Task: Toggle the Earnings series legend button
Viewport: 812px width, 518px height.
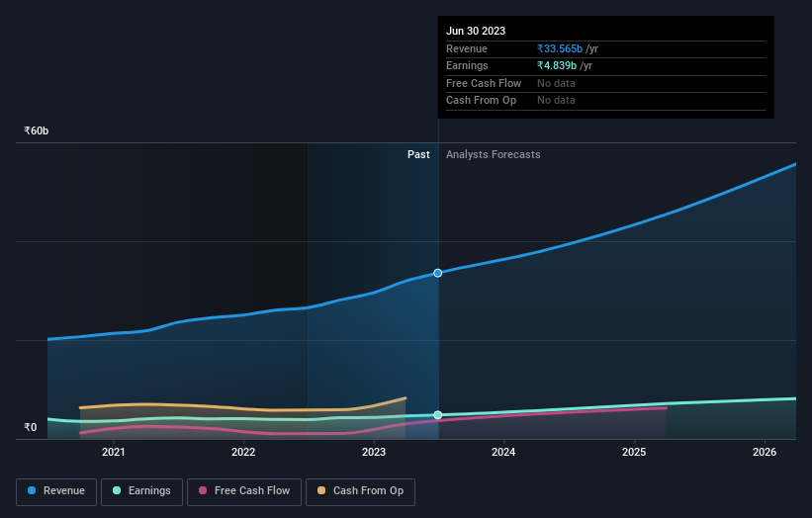Action: pos(141,491)
